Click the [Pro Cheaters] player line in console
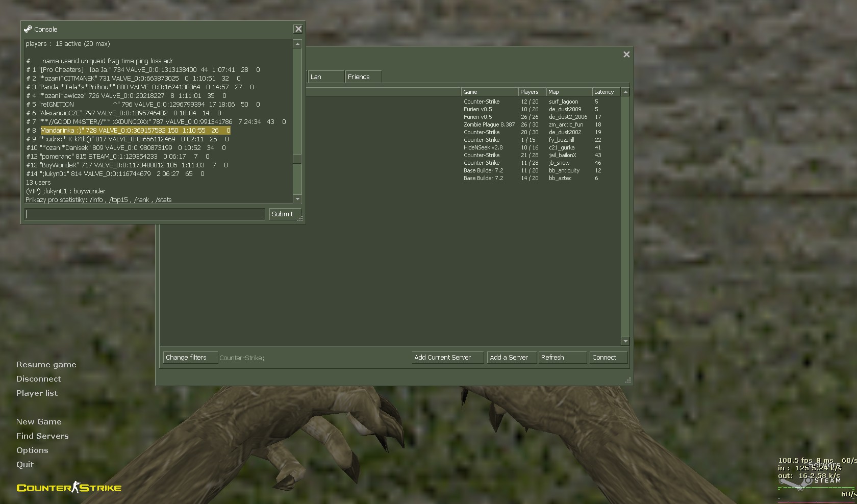This screenshot has height=504, width=857. tap(143, 70)
